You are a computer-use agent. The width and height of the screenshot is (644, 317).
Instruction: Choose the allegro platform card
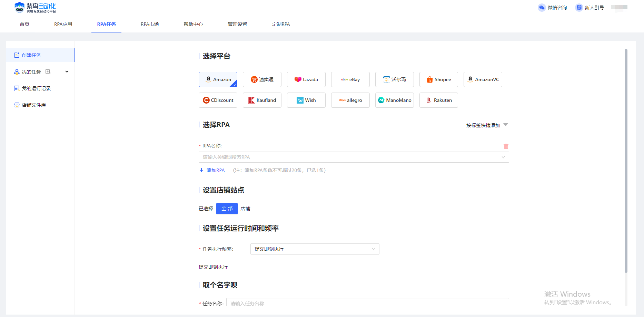point(350,100)
